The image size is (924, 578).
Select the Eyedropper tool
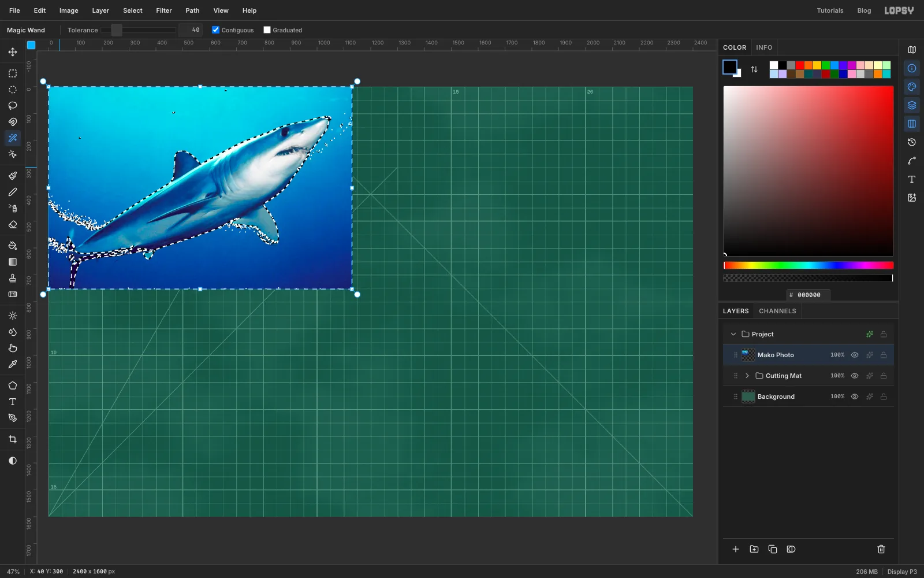coord(13,364)
